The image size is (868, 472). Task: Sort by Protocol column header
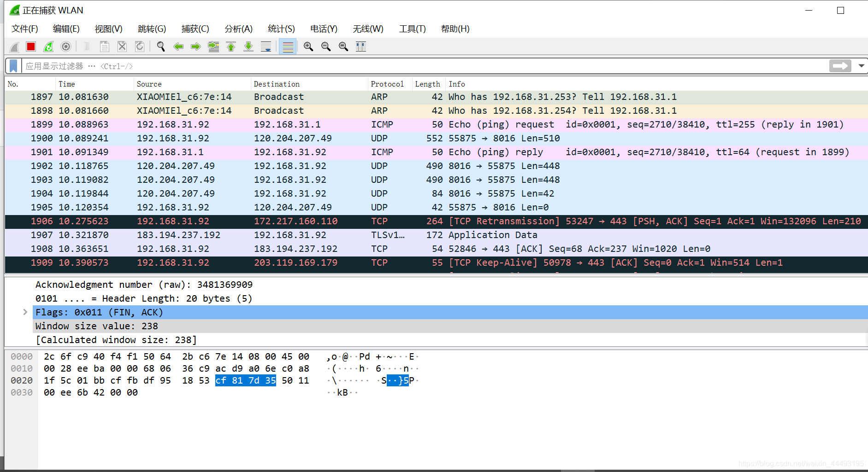pos(390,84)
